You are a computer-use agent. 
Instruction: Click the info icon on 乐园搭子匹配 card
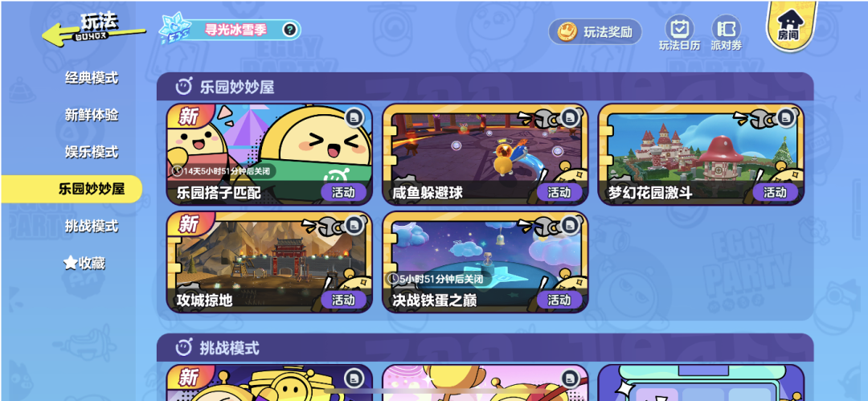click(x=354, y=117)
